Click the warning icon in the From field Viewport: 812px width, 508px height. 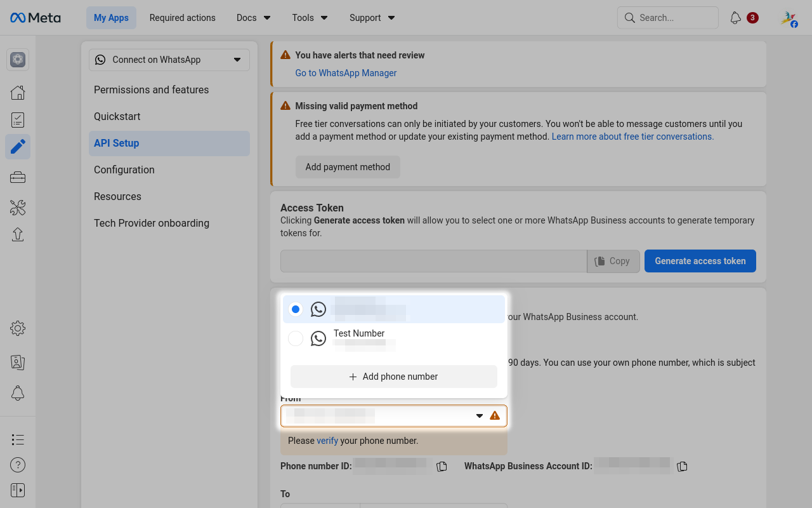pyautogui.click(x=495, y=416)
